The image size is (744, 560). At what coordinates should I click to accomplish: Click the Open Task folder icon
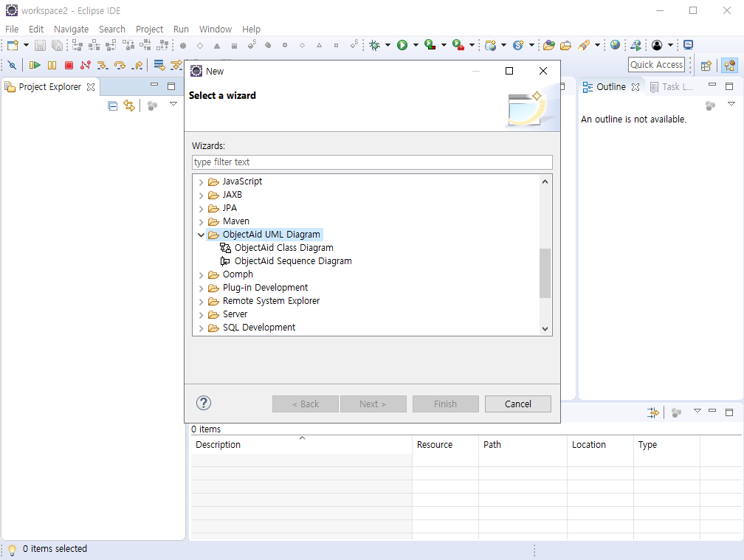pos(565,45)
